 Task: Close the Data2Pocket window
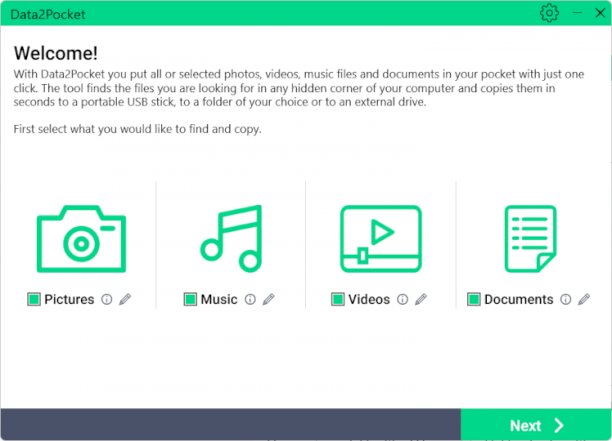click(600, 13)
